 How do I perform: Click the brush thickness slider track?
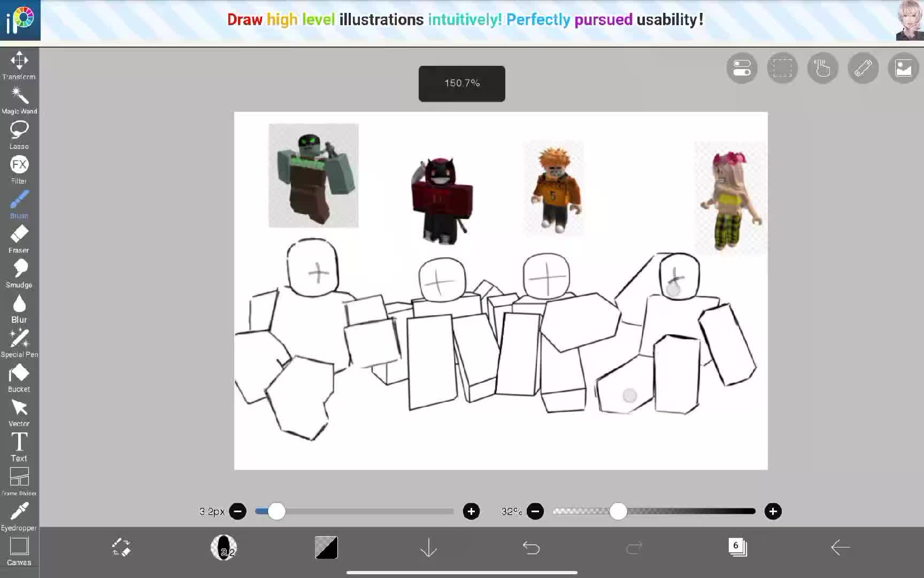[x=355, y=512]
